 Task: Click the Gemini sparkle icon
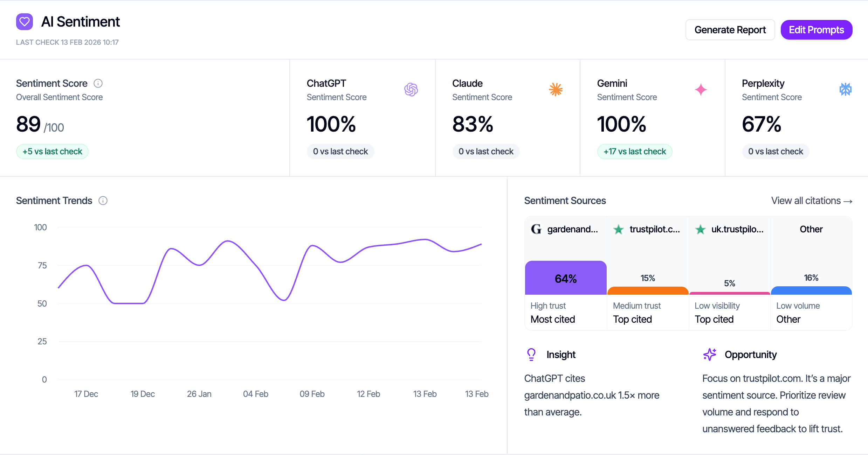700,90
